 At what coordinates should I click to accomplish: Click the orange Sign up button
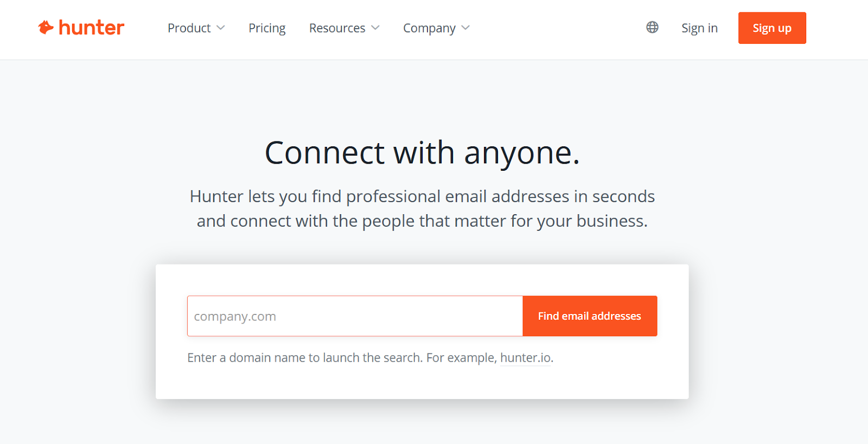click(x=772, y=28)
